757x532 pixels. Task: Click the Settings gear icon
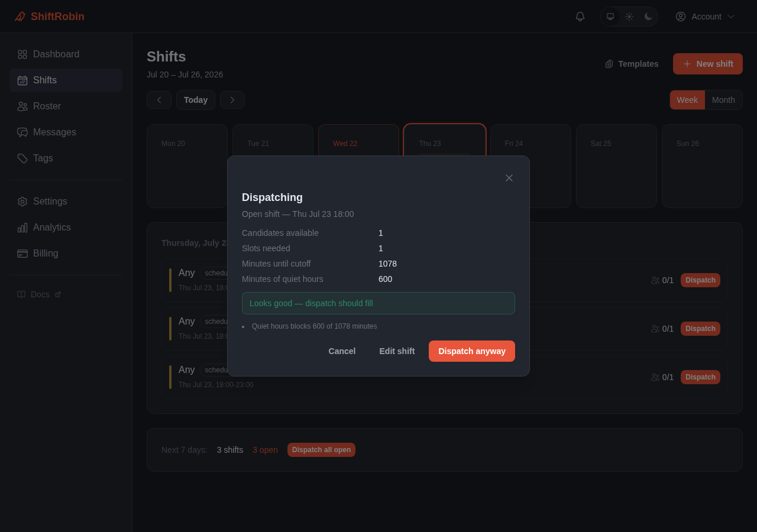(22, 202)
